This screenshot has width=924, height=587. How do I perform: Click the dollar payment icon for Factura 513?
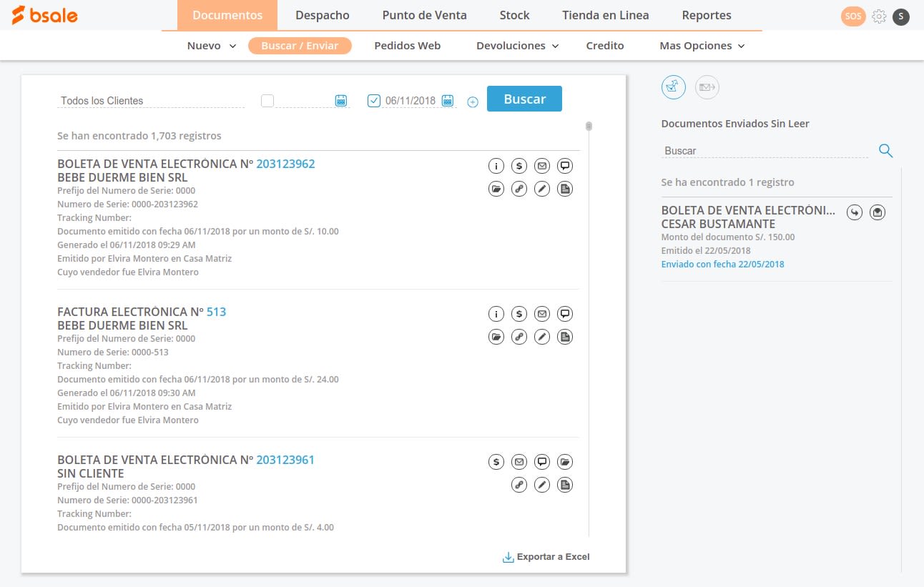[519, 313]
